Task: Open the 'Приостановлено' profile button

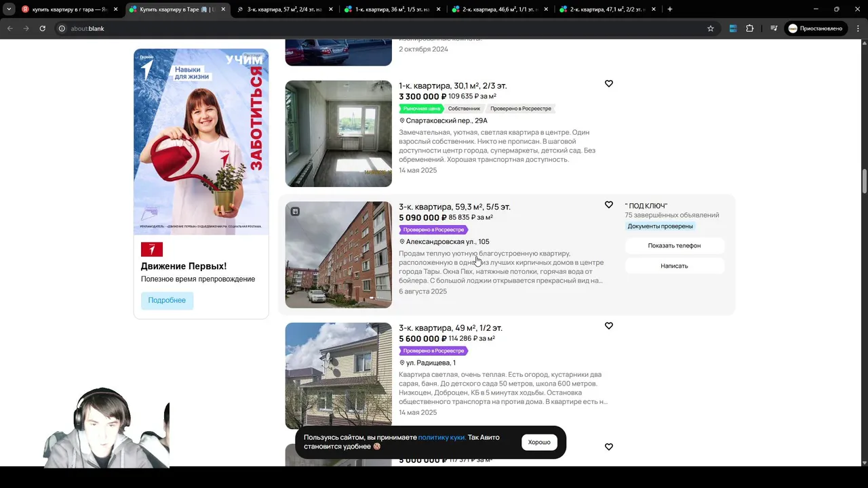Action: pyautogui.click(x=816, y=28)
